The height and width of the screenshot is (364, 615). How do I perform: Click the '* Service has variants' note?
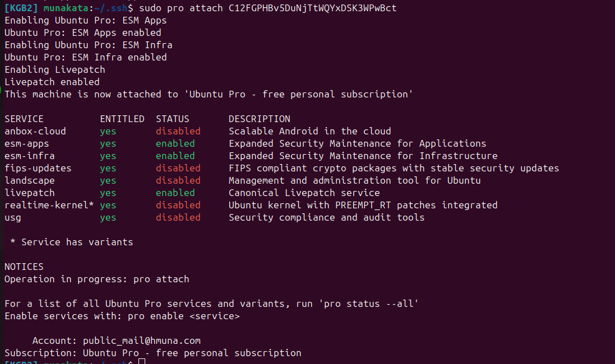tap(72, 242)
